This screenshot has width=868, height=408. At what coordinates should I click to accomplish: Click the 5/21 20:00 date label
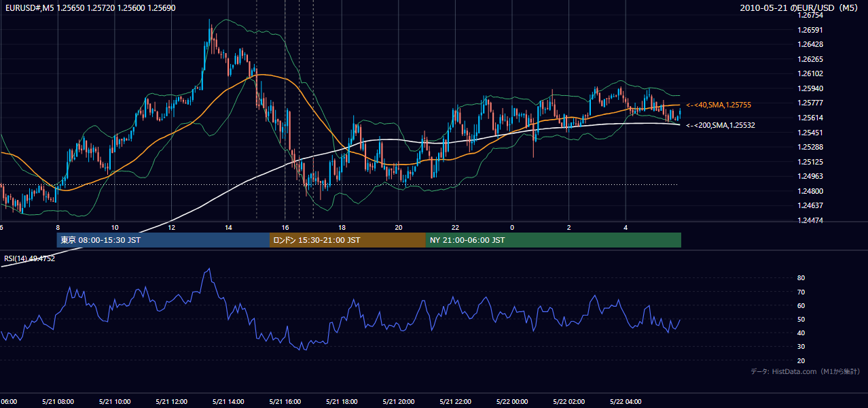399,401
